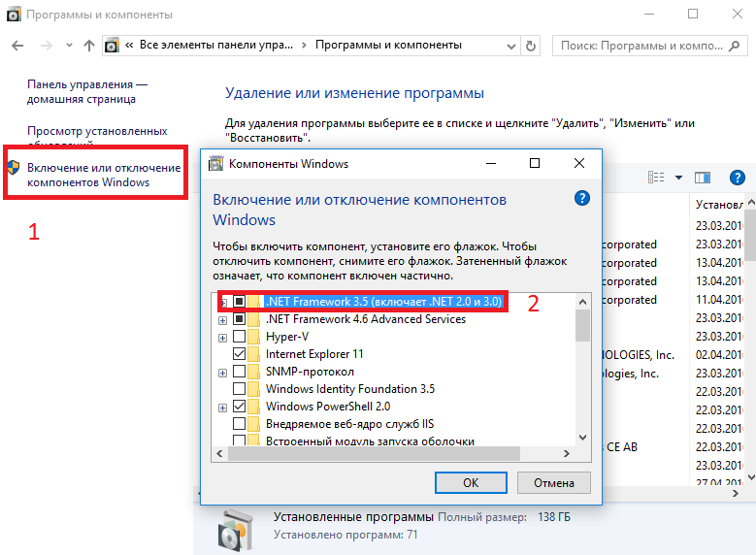Viewport: 756px width, 555px height.
Task: Minimize the Windows Features dialog
Action: click(x=491, y=163)
